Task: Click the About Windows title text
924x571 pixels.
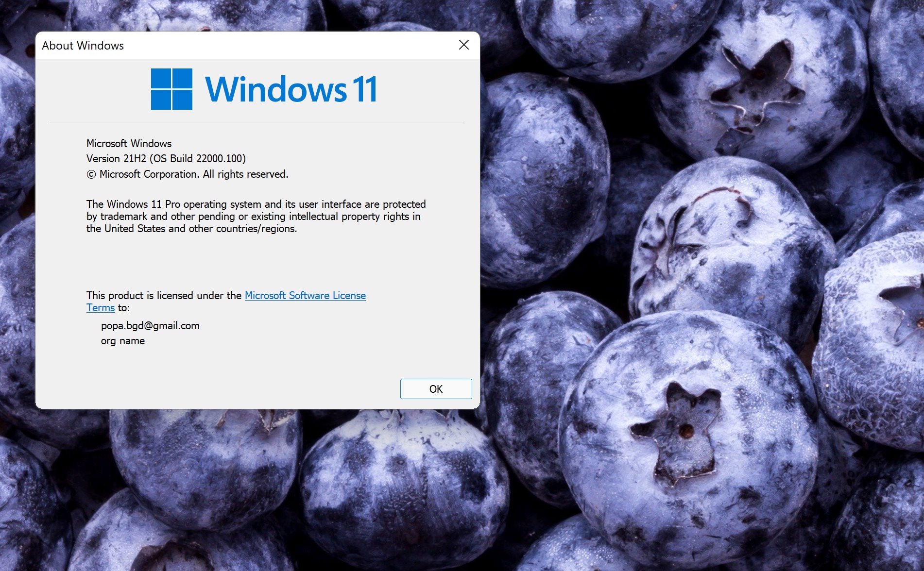Action: pos(83,46)
